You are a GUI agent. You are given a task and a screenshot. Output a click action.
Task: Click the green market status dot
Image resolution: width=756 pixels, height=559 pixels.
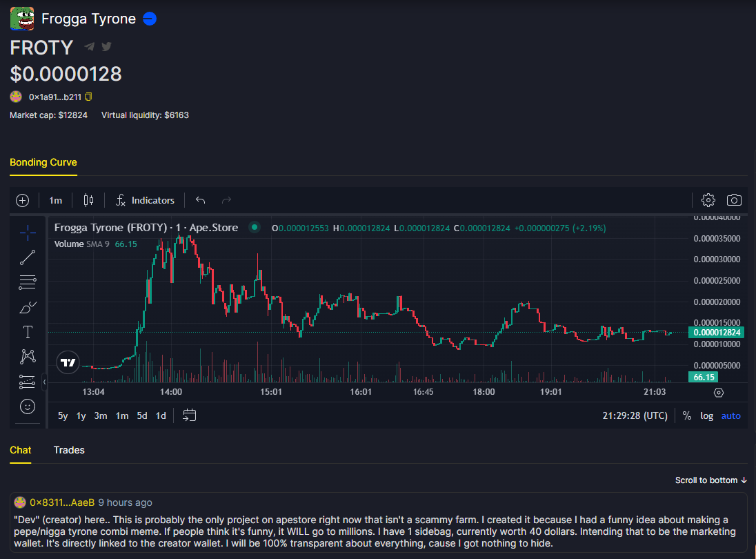click(x=254, y=227)
